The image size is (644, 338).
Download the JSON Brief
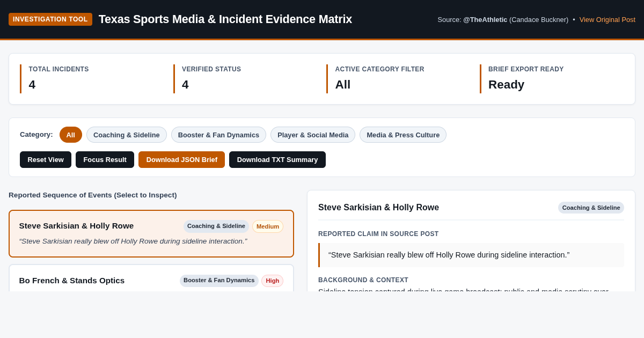point(182,159)
